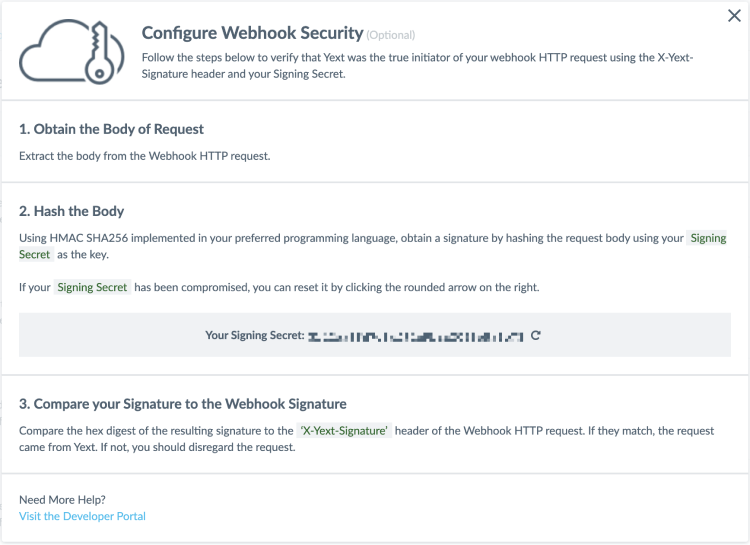Select the "1. Obtain the Body of Request" heading

pos(111,129)
